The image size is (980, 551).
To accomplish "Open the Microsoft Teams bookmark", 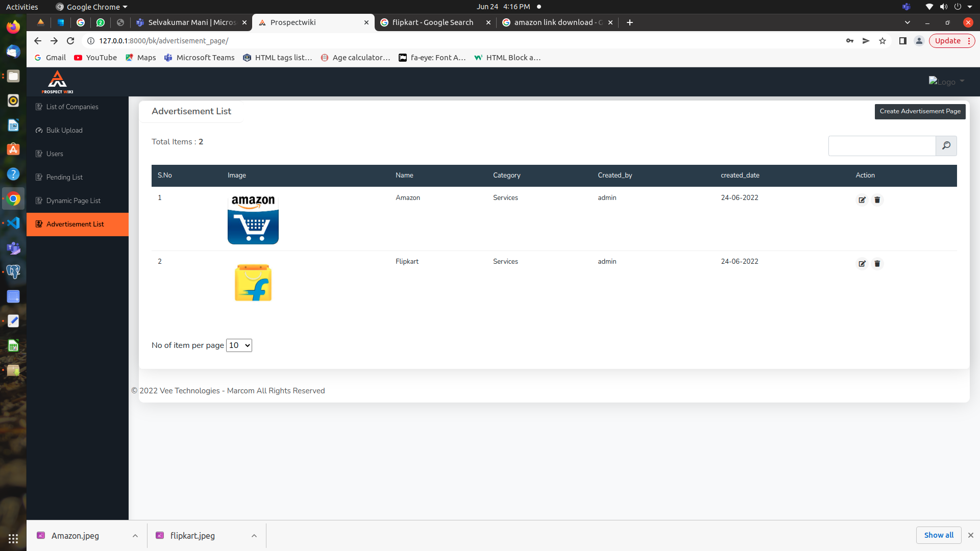I will [200, 58].
